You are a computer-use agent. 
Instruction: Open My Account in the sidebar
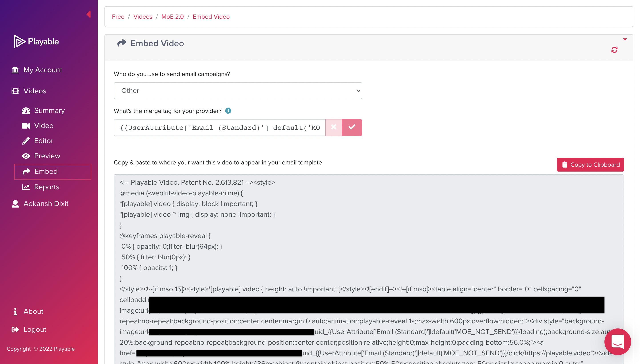coord(43,70)
